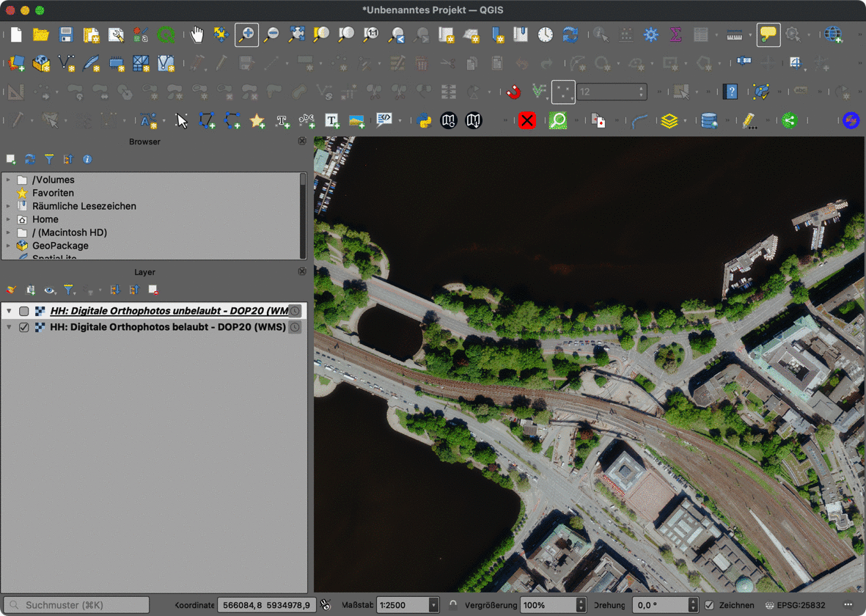This screenshot has height=616, width=866.
Task: Open the Browser panel properties info icon
Action: click(x=87, y=160)
